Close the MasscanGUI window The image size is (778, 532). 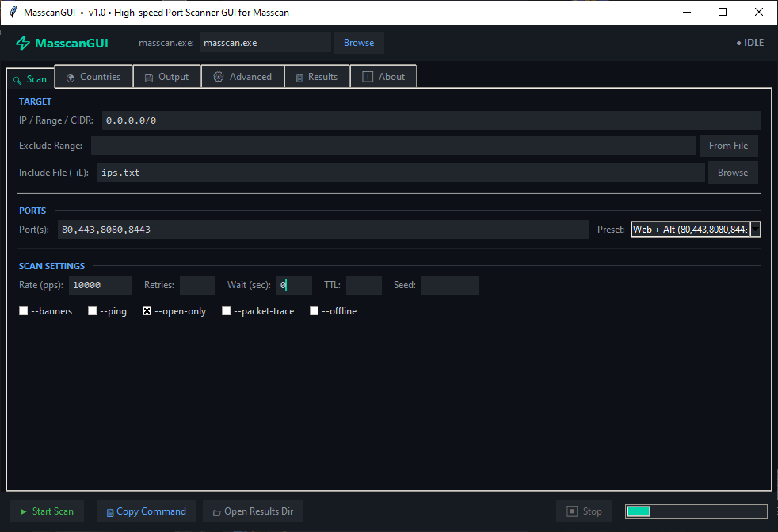click(759, 12)
